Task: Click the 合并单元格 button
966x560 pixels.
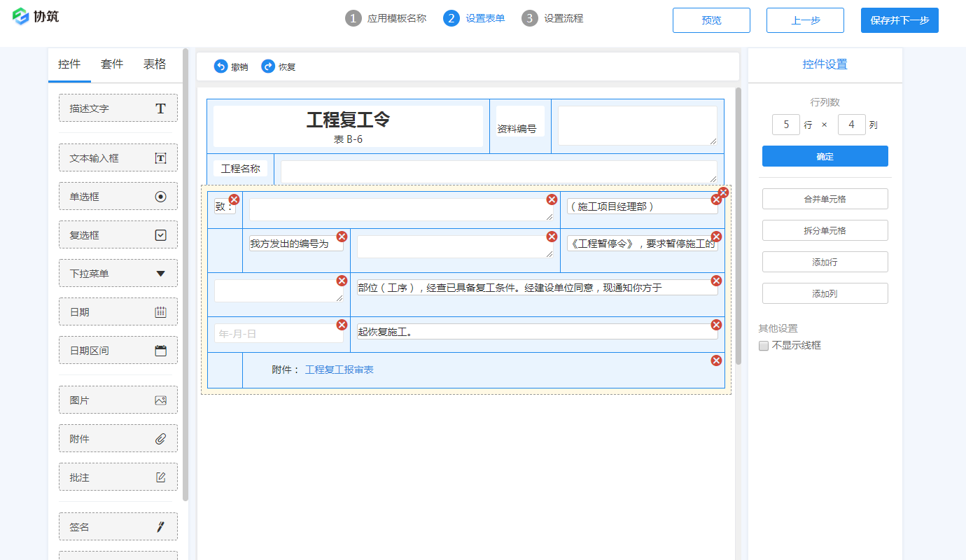Action: click(x=825, y=199)
